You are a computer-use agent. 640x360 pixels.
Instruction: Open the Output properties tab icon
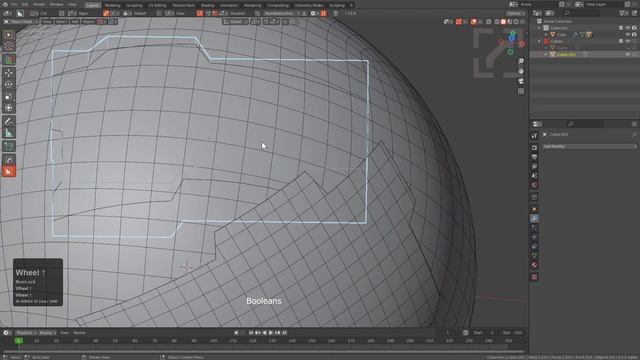pyautogui.click(x=534, y=157)
